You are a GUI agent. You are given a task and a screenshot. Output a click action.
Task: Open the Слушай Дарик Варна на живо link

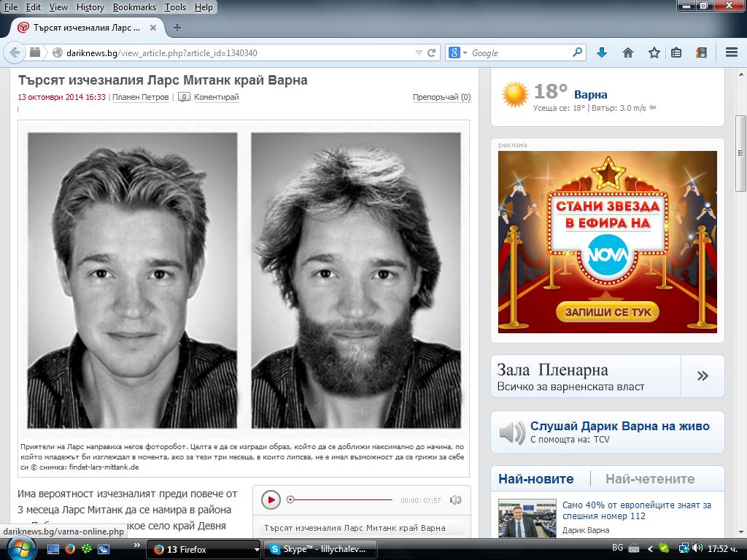tap(620, 426)
